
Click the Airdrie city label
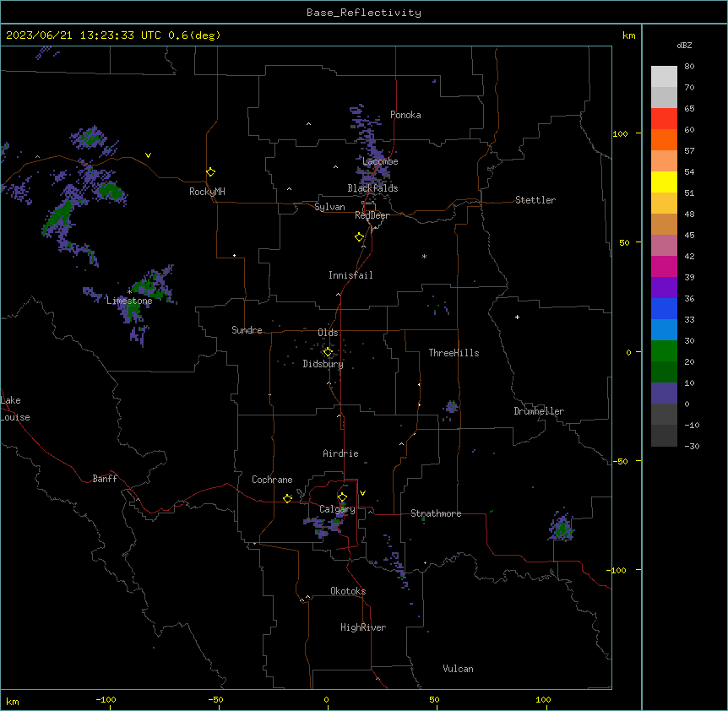pyautogui.click(x=340, y=453)
